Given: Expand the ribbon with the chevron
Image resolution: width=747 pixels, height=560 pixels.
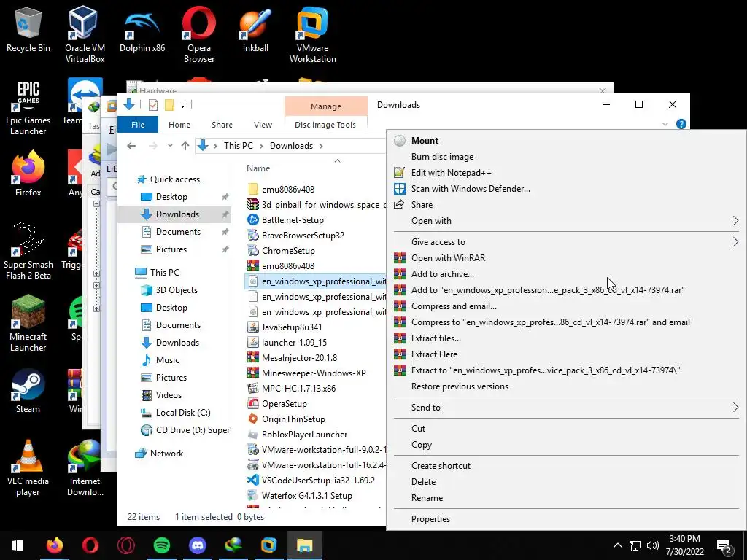Looking at the screenshot, I should [665, 124].
